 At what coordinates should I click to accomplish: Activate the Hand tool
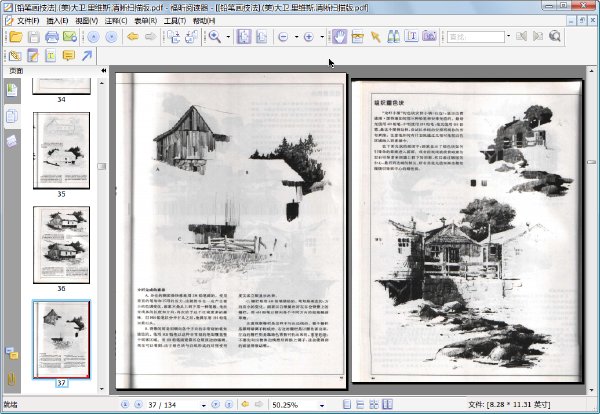339,37
